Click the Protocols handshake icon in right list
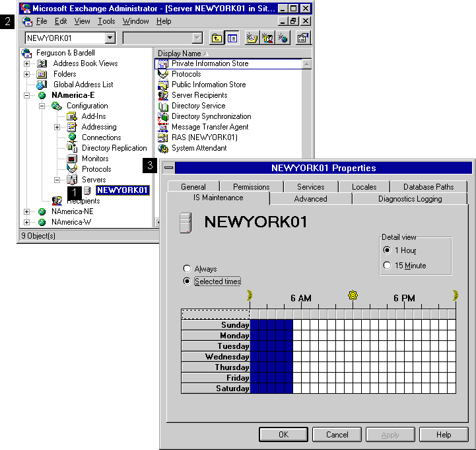The width and height of the screenshot is (476, 450). pos(163,74)
